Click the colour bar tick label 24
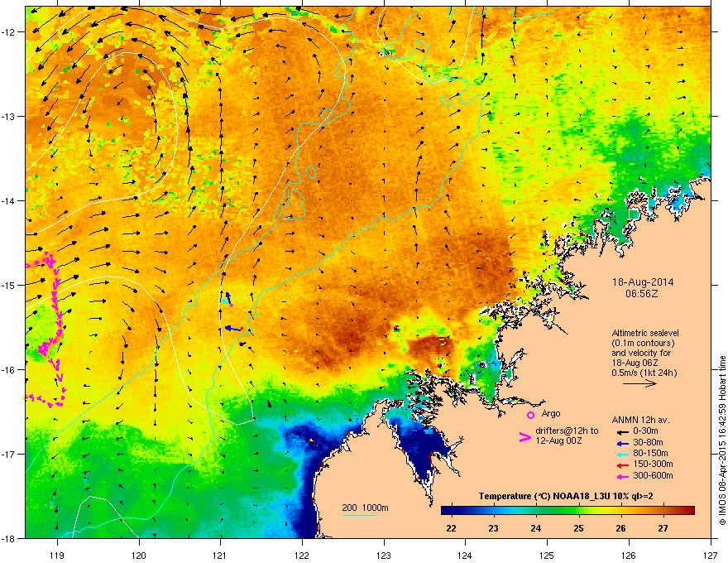728x563 pixels. pos(536,528)
